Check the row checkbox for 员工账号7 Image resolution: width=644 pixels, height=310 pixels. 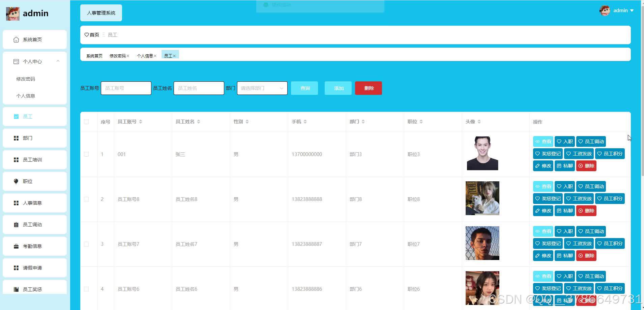[86, 244]
